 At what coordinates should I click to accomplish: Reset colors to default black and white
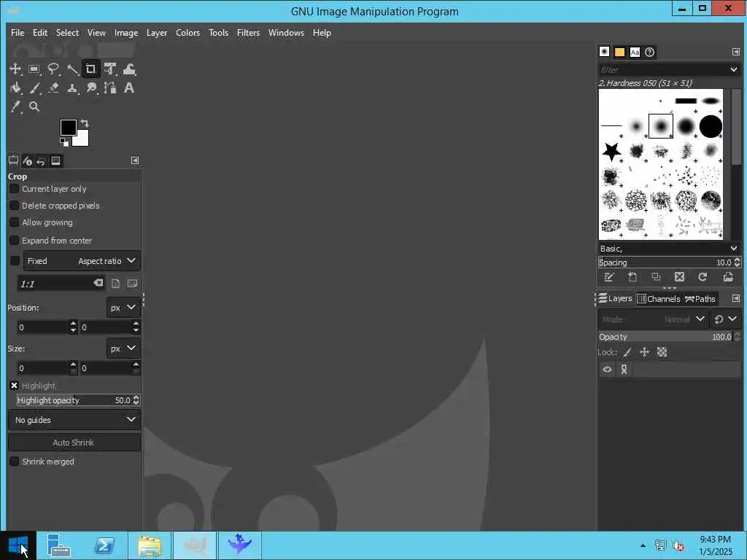click(64, 142)
